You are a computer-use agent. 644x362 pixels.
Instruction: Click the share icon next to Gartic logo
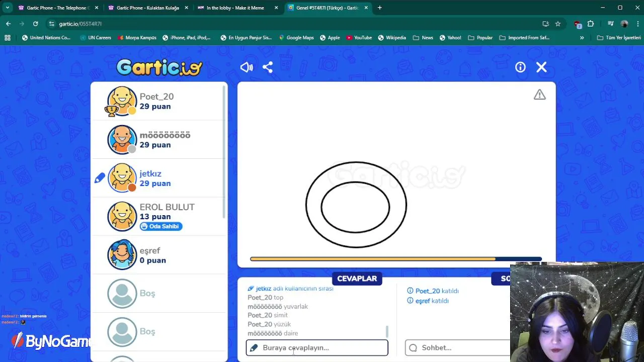(268, 67)
